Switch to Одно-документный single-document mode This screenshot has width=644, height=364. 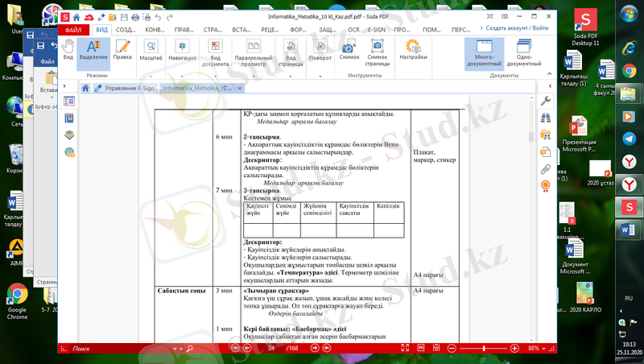click(x=523, y=52)
